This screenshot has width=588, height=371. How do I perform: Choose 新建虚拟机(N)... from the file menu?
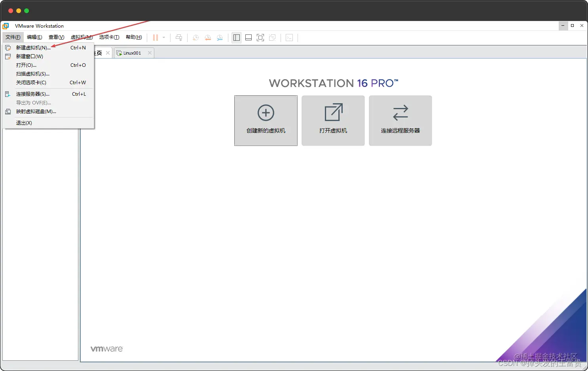pos(49,48)
